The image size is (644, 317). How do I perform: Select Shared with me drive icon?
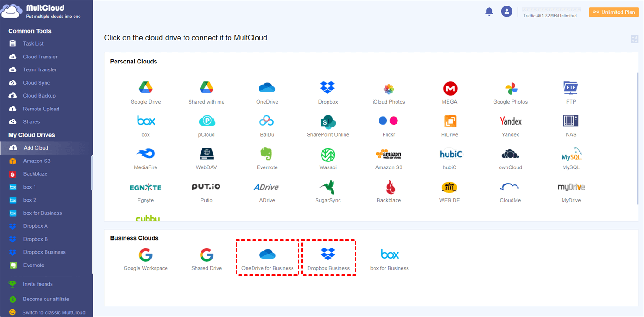206,92
